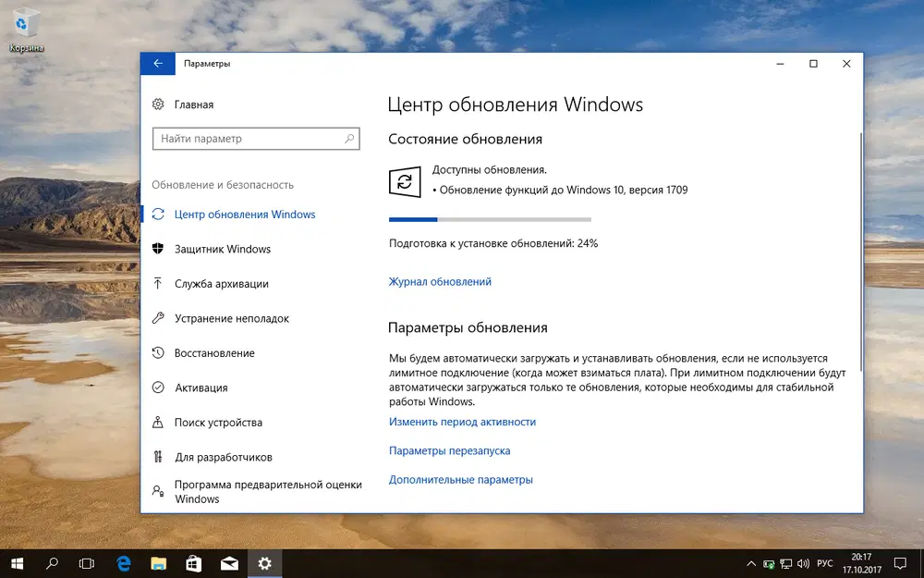Click the Устранение неполадок wrench icon
924x578 pixels.
[157, 318]
